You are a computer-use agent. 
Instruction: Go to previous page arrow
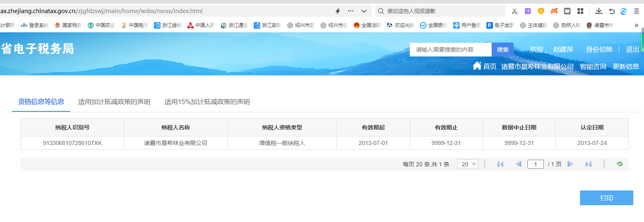click(x=518, y=164)
